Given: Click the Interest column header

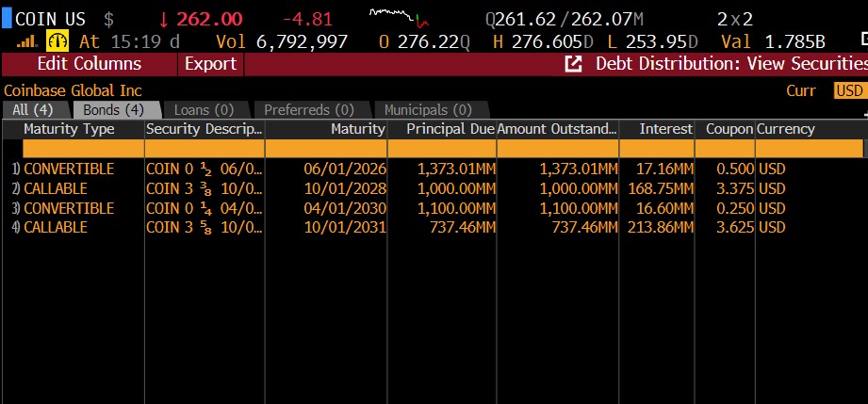Looking at the screenshot, I should (666, 130).
